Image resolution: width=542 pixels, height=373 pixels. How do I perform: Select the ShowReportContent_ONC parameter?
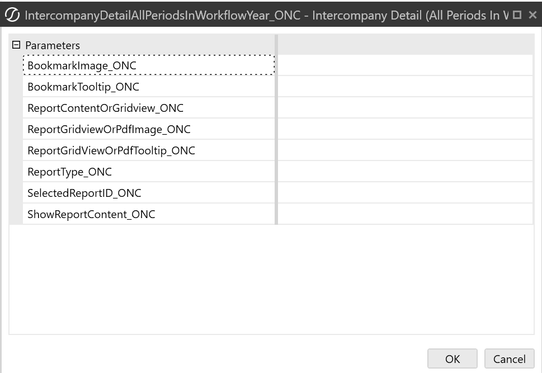click(149, 214)
